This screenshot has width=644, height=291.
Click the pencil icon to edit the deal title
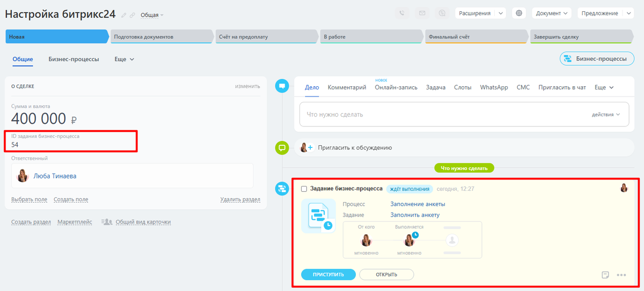tap(124, 15)
